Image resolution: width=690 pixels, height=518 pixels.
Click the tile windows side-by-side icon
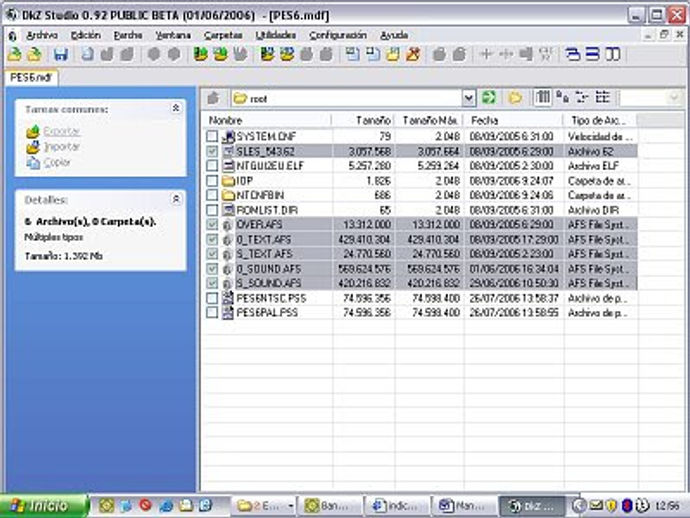pyautogui.click(x=613, y=55)
